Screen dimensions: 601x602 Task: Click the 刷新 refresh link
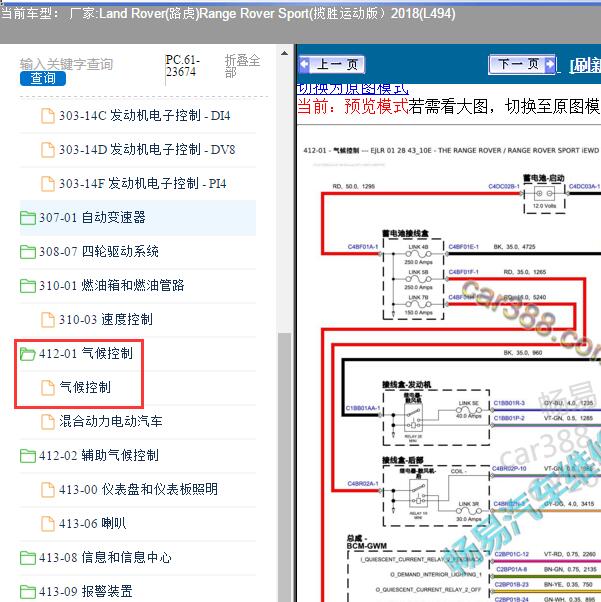tap(585, 66)
